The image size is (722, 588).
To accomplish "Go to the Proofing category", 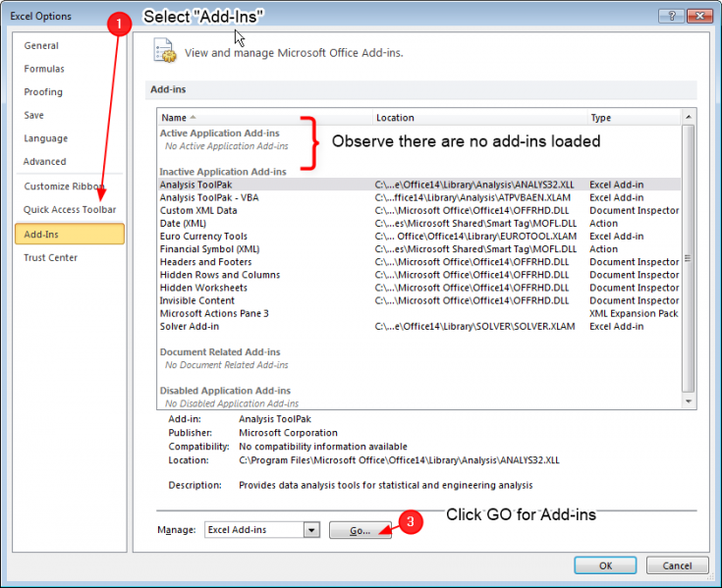I will coord(43,92).
